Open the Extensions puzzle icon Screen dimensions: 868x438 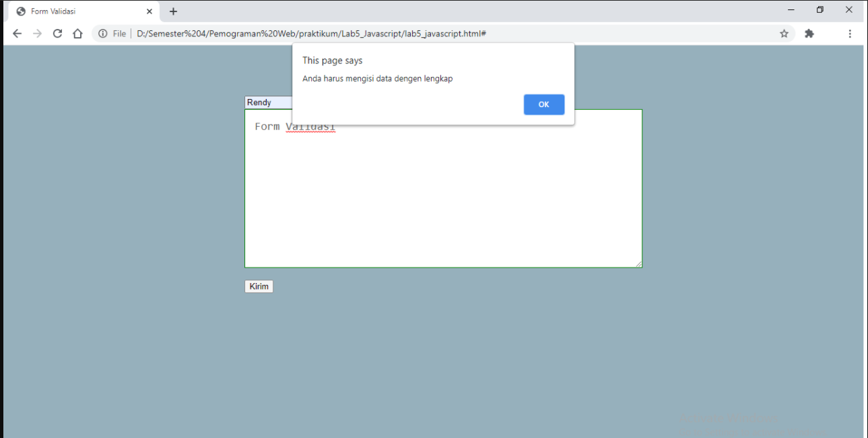pyautogui.click(x=809, y=34)
